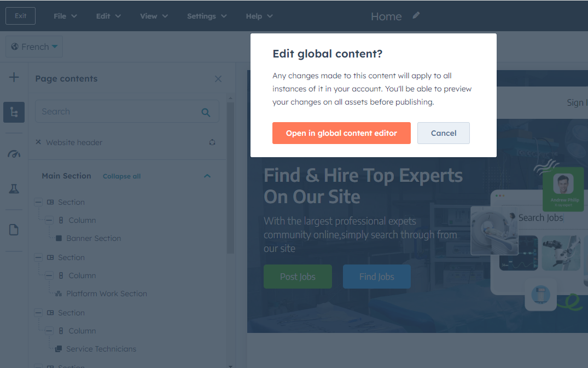Click the Collapse all link
The width and height of the screenshot is (588, 368).
[121, 176]
